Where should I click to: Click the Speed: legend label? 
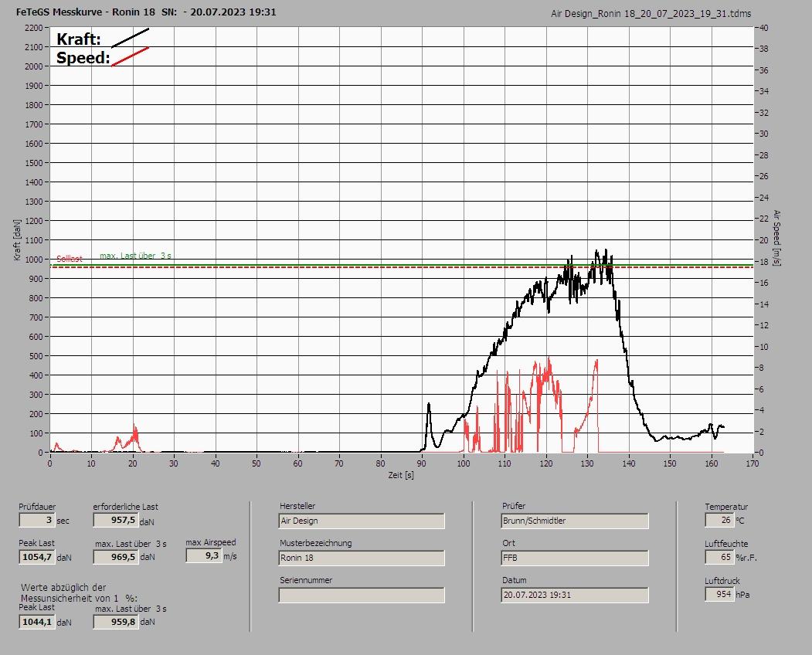click(x=83, y=57)
